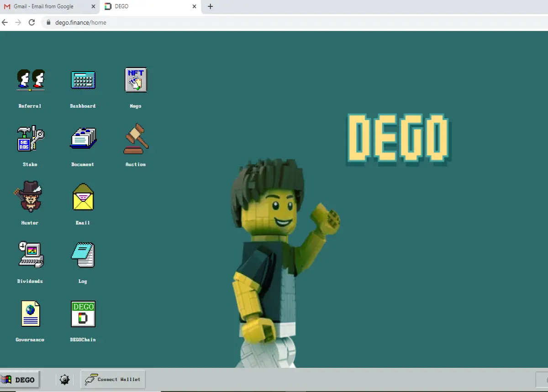Open the Document card-file icon
Image resolution: width=548 pixels, height=392 pixels.
pyautogui.click(x=83, y=138)
